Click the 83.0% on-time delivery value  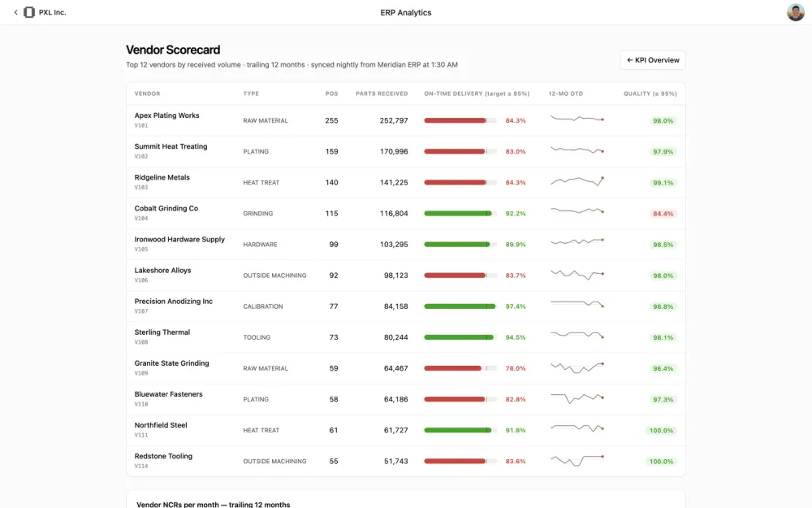coord(516,152)
